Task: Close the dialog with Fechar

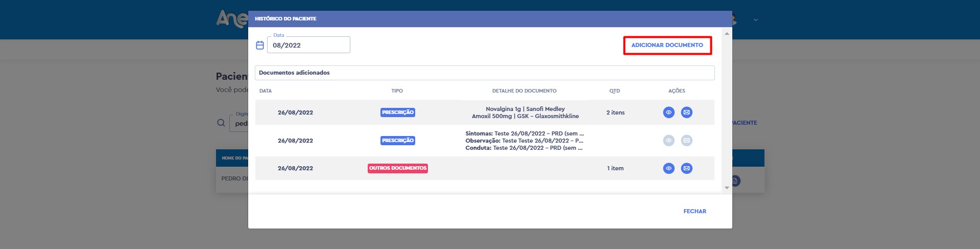Action: point(695,211)
